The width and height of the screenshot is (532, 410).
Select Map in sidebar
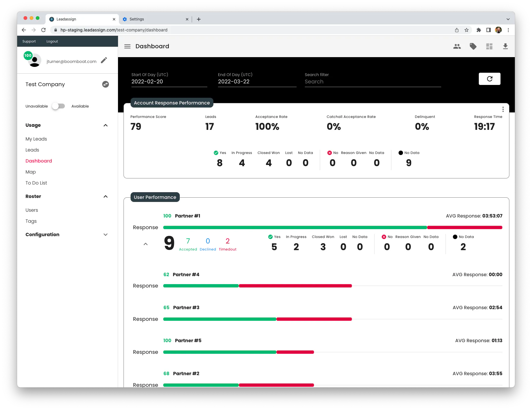point(31,172)
